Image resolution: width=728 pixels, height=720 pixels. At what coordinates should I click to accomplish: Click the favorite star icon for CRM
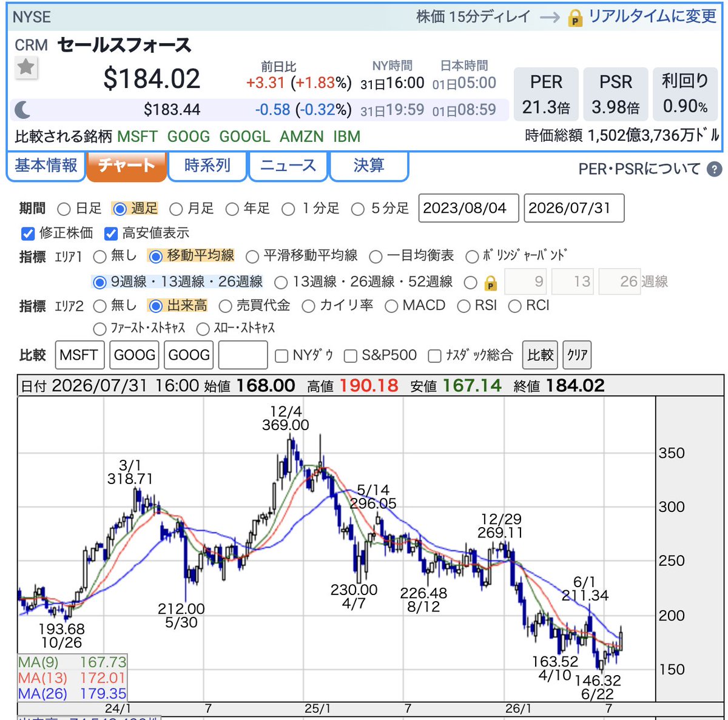[26, 67]
